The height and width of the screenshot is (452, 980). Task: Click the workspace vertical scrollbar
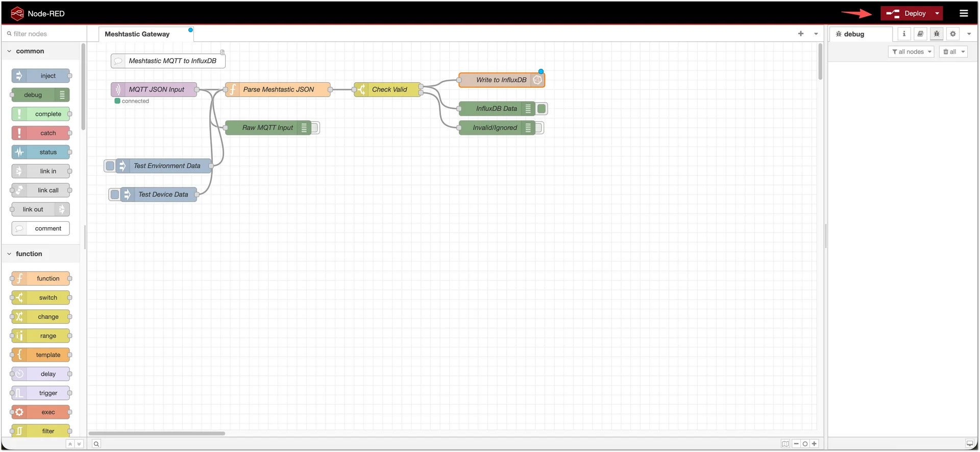point(820,62)
